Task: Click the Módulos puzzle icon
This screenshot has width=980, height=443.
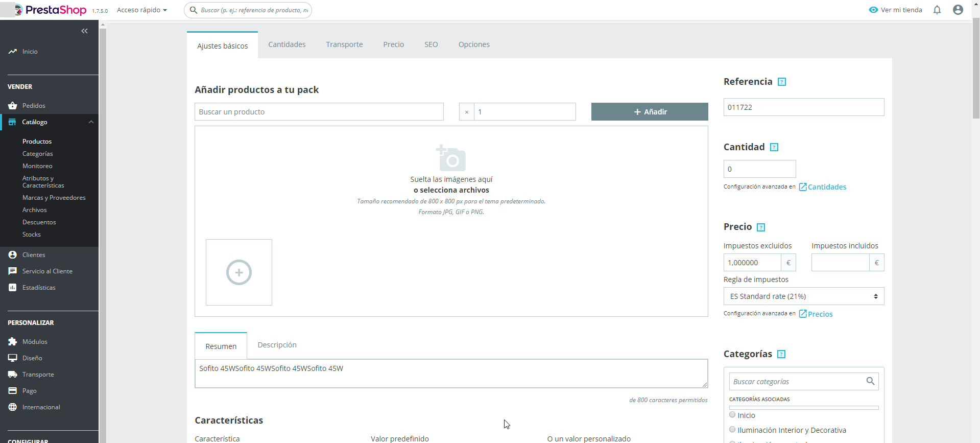Action: click(12, 342)
